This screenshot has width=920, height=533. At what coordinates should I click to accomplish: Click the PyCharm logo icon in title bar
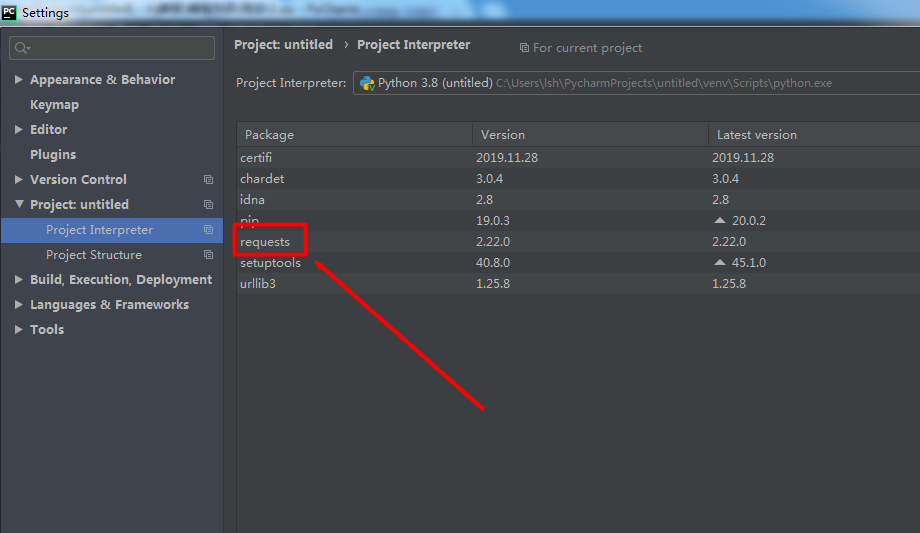coord(9,12)
